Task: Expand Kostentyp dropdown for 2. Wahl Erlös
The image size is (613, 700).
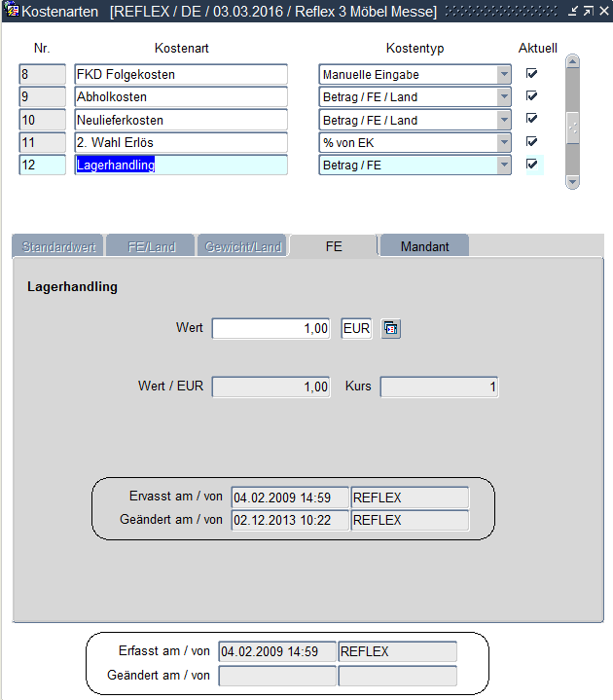Action: (503, 142)
